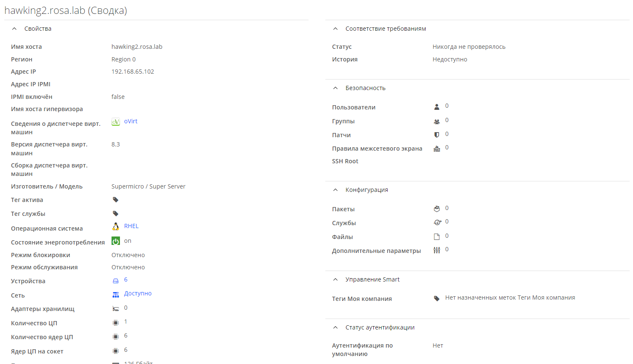Viewport: 633px width, 364px height.
Task: Click the RHEL penguin icon
Action: coord(116,226)
